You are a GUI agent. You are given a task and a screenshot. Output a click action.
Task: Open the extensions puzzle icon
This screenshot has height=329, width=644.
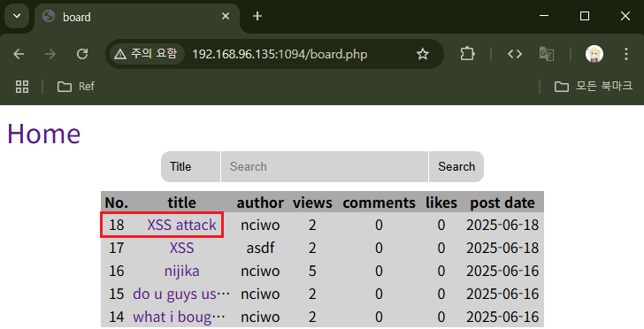pyautogui.click(x=467, y=54)
